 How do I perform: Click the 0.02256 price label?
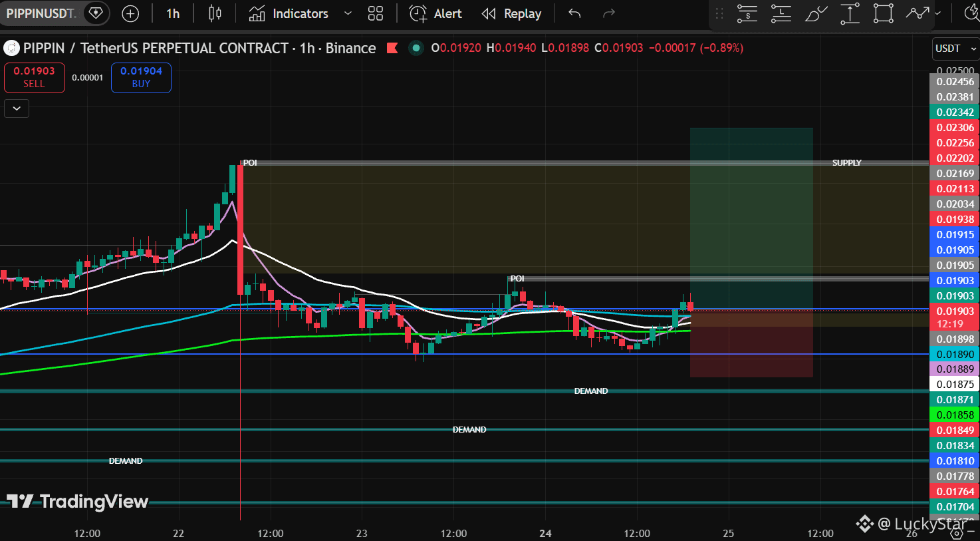coord(955,143)
